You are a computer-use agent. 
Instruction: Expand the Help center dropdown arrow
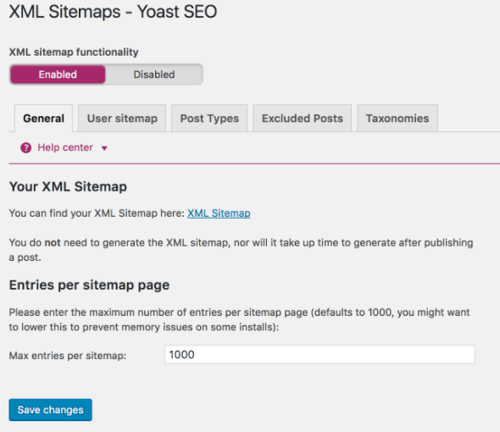[104, 148]
